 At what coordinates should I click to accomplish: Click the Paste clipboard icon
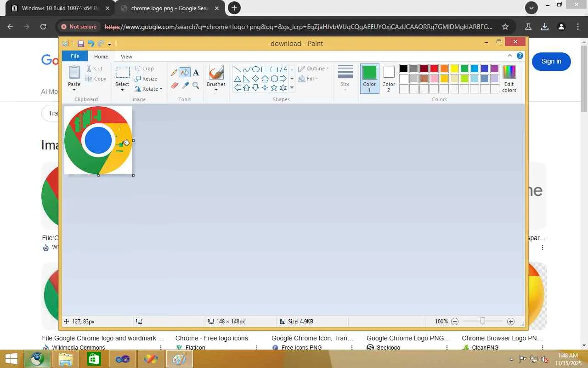(x=74, y=72)
